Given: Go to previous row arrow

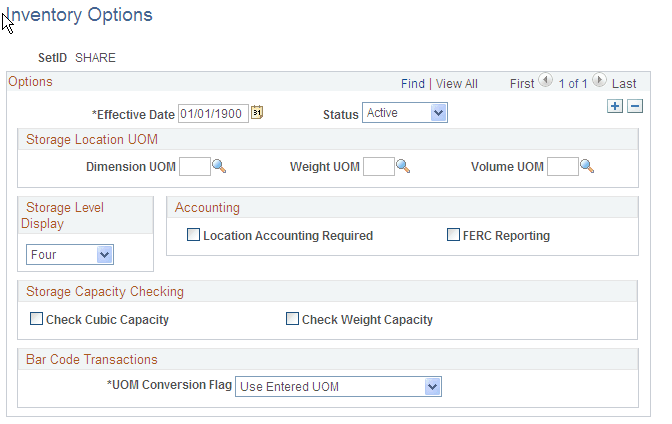Looking at the screenshot, I should tap(545, 83).
